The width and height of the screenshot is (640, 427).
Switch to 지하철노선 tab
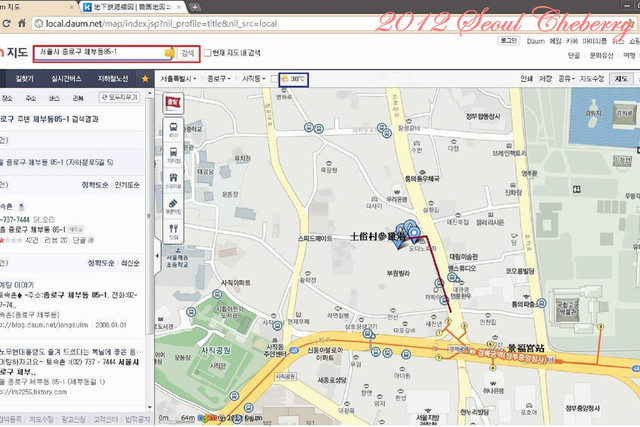click(113, 79)
